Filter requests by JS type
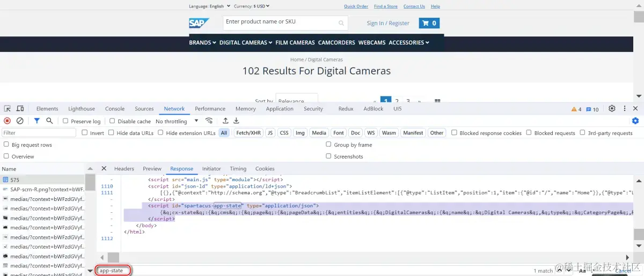This screenshot has height=276, width=644. (270, 133)
